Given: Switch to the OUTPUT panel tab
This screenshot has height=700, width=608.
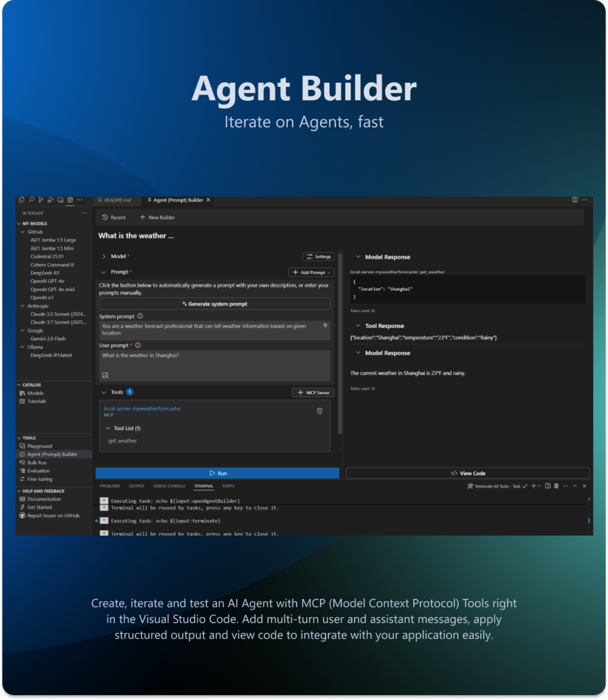Looking at the screenshot, I should (x=136, y=486).
